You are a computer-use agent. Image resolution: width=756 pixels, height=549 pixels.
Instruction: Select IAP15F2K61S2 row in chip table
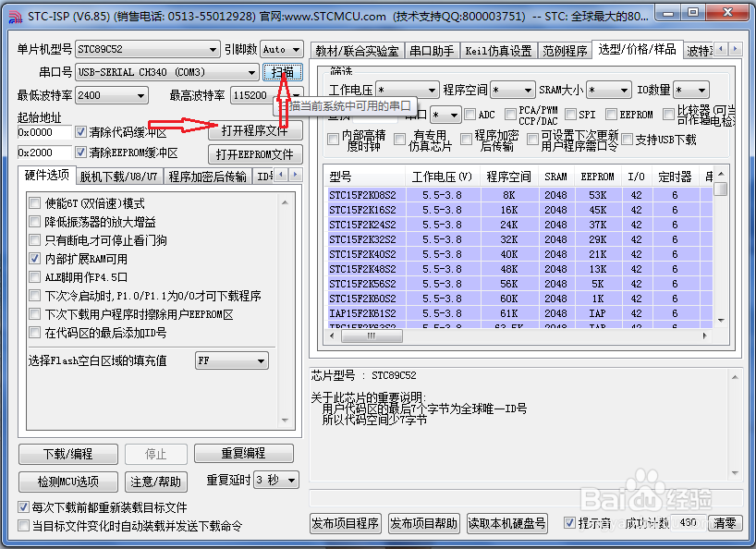tap(520, 313)
